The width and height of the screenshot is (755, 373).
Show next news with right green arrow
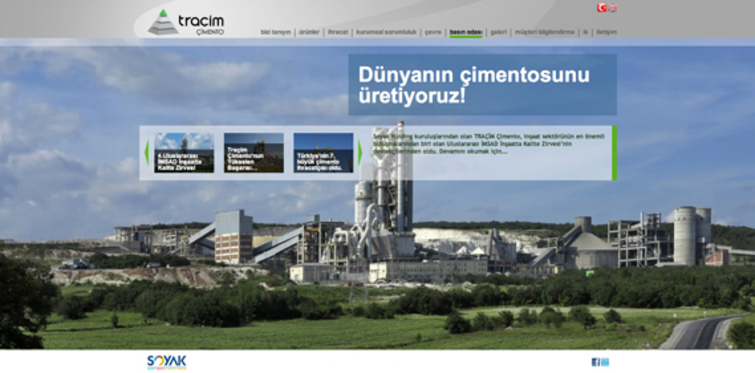(x=360, y=153)
